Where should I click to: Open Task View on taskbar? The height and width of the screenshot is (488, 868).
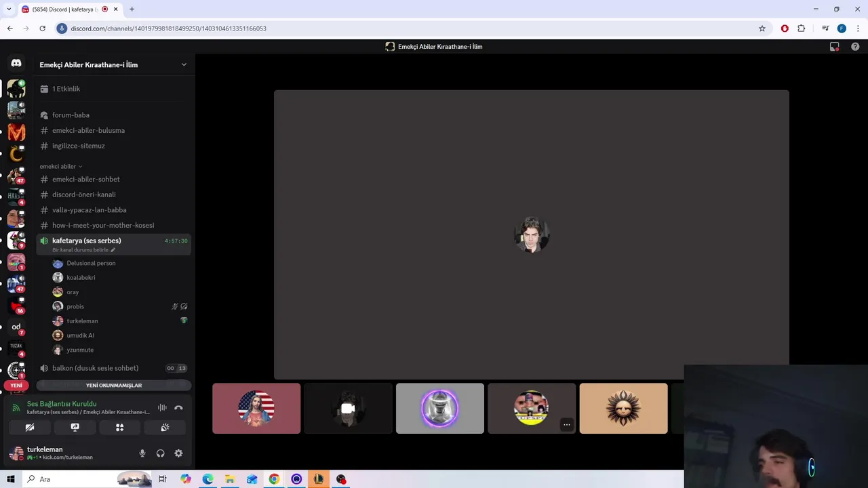[163, 479]
